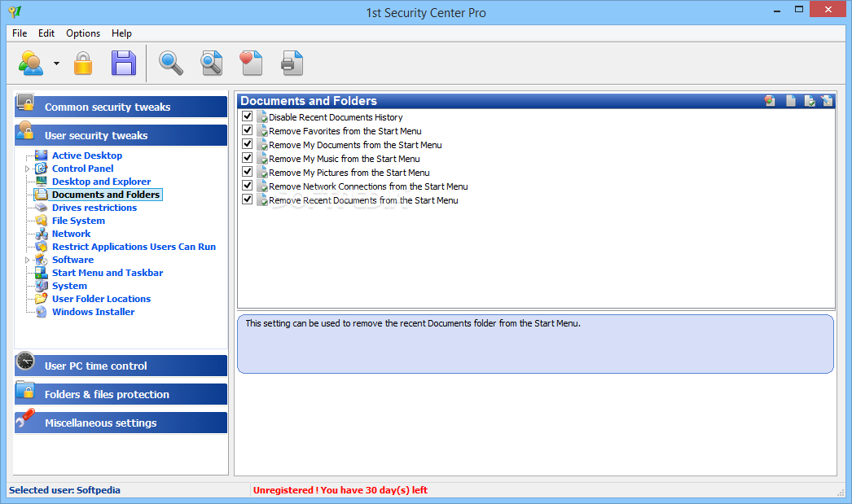This screenshot has width=852, height=504.
Task: Click the wrench icon beside Miscellaneous settings
Action: 25,419
